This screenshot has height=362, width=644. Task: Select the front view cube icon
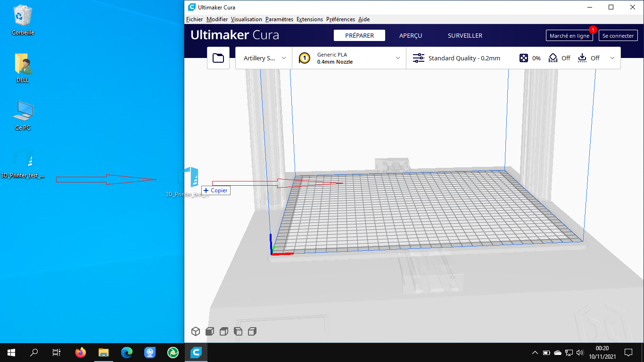coord(210,331)
